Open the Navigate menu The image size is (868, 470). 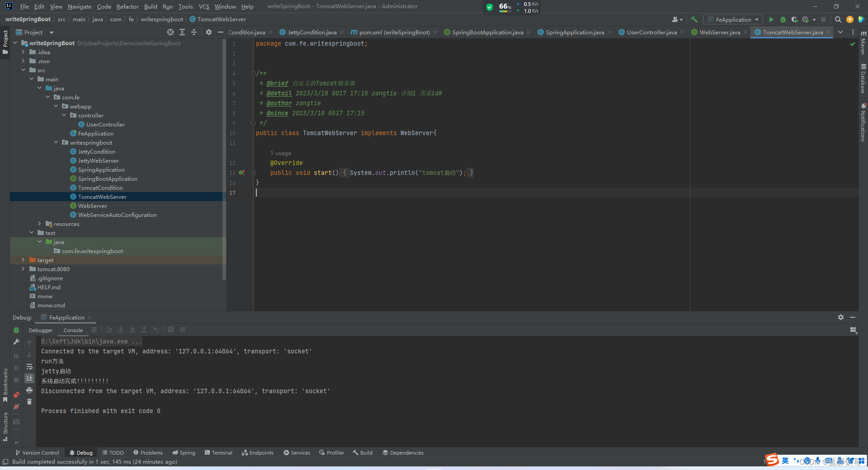pos(80,6)
